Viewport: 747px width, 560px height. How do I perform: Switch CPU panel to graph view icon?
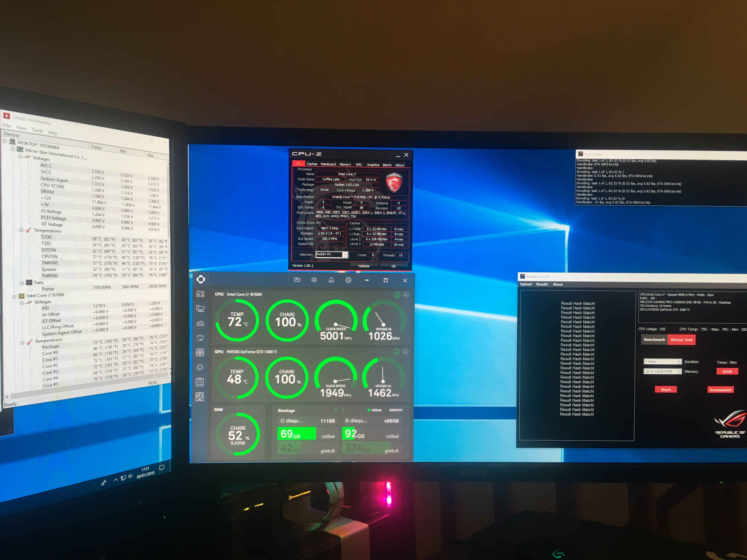click(406, 295)
